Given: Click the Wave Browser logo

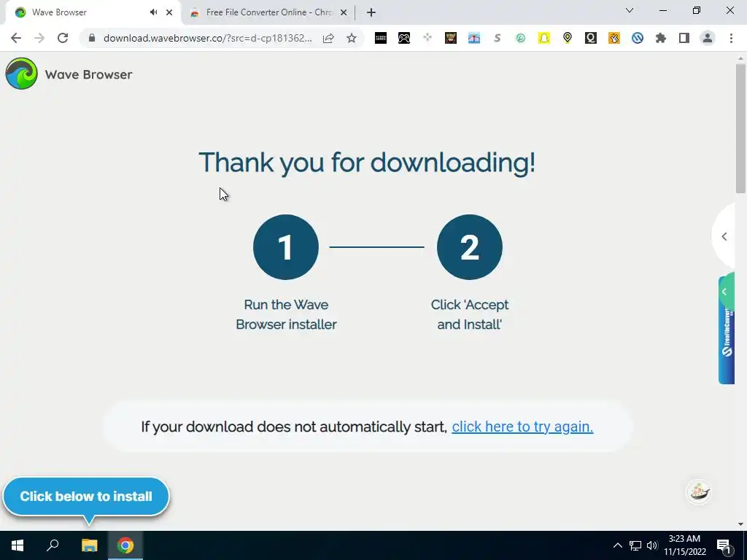Looking at the screenshot, I should pyautogui.click(x=21, y=74).
